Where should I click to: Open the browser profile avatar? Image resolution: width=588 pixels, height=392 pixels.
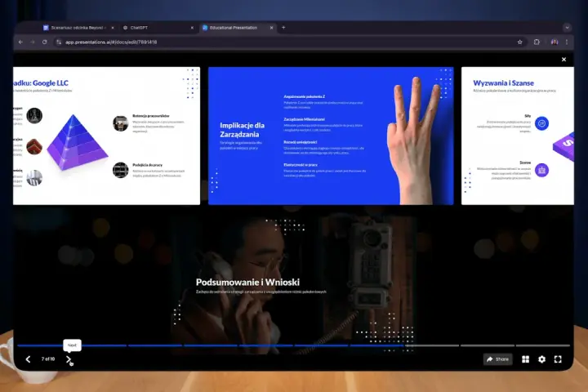point(555,42)
